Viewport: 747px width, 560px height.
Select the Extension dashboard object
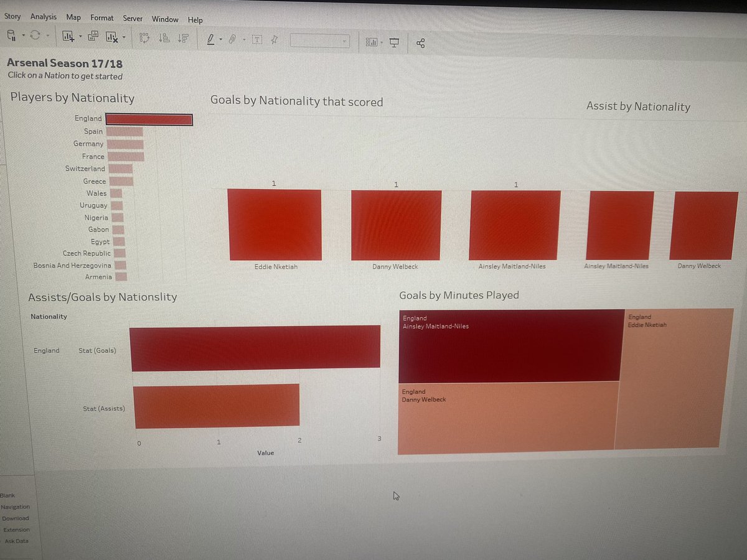16,530
